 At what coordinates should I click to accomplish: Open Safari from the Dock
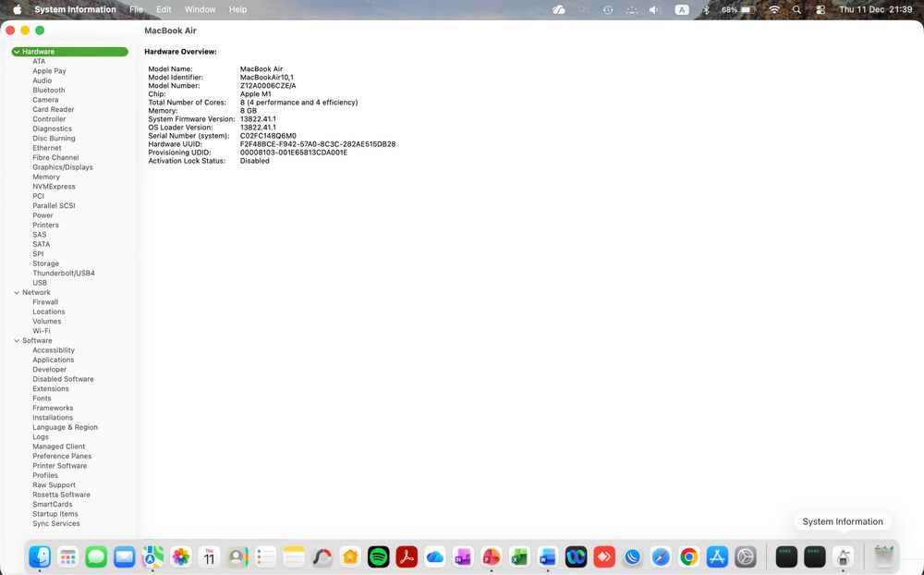(x=661, y=557)
